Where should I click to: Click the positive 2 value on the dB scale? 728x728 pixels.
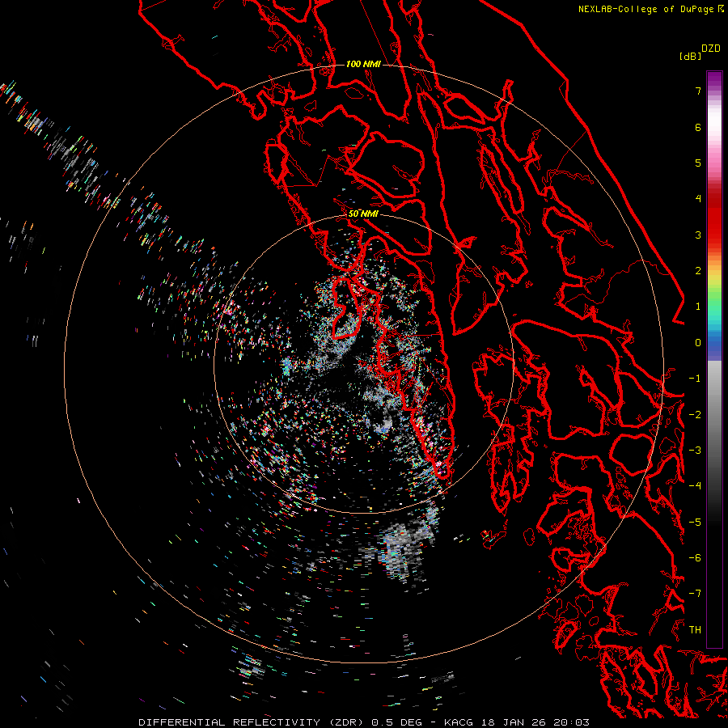(698, 271)
